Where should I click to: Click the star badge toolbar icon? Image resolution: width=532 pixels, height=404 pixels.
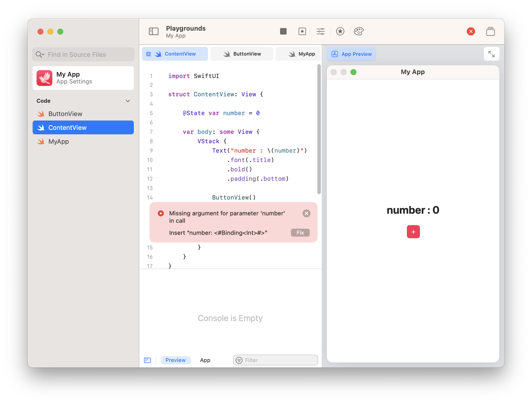[x=340, y=31]
